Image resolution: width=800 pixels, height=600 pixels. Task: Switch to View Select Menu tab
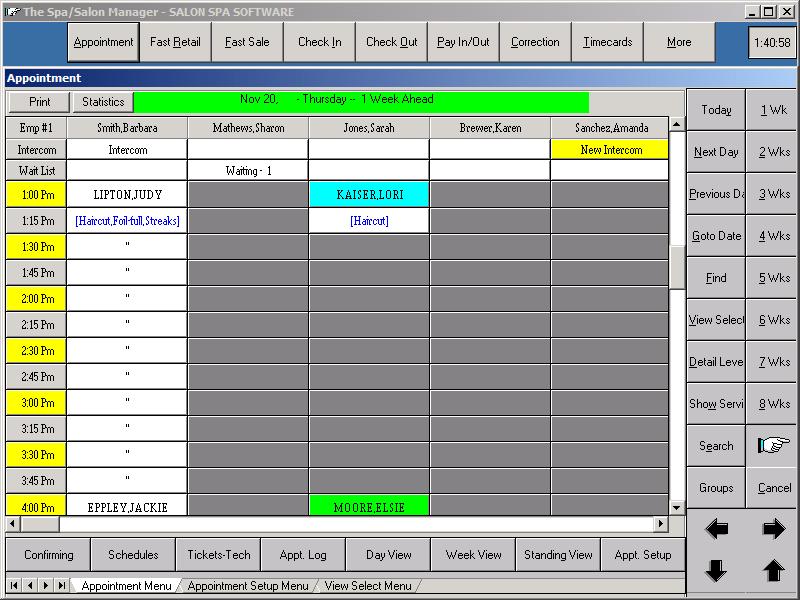368,586
